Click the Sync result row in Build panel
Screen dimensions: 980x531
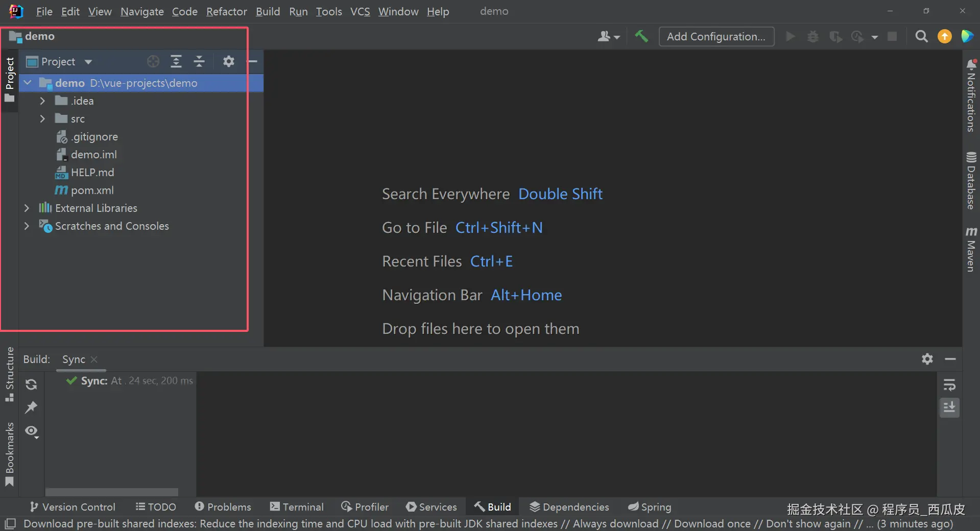pyautogui.click(x=130, y=381)
